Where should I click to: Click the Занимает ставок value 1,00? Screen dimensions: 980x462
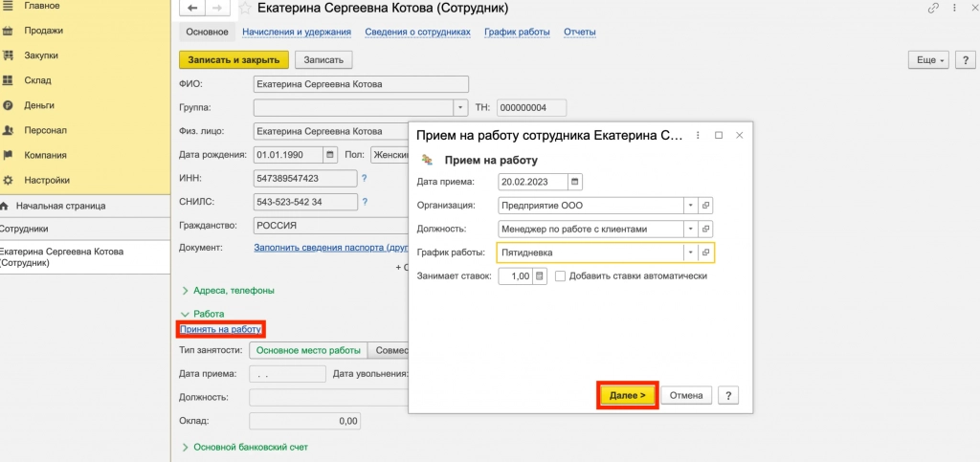tap(516, 275)
